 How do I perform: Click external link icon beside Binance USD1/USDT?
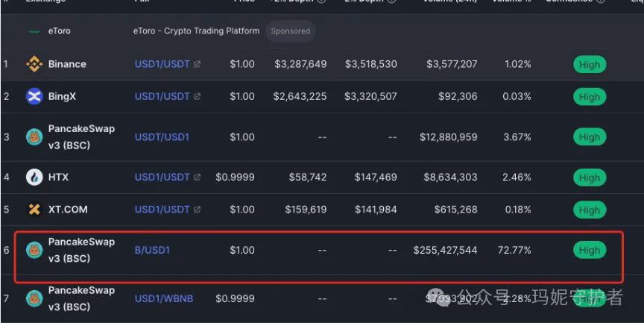coord(197,64)
